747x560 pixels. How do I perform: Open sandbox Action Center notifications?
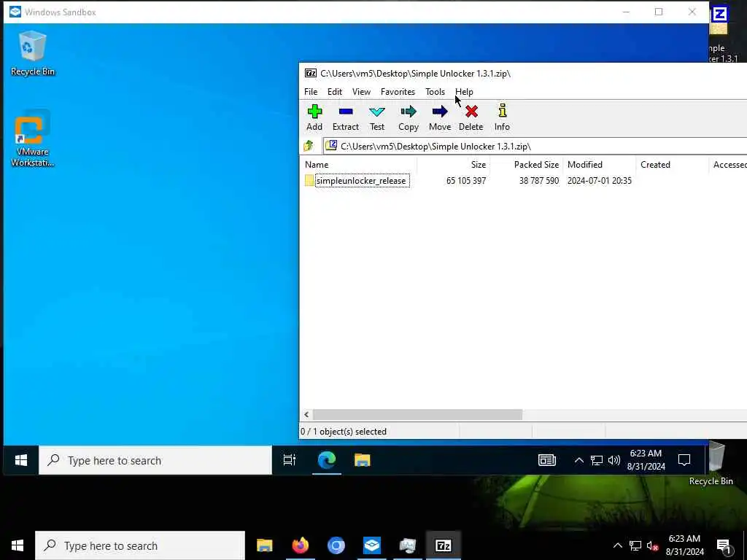[684, 460]
